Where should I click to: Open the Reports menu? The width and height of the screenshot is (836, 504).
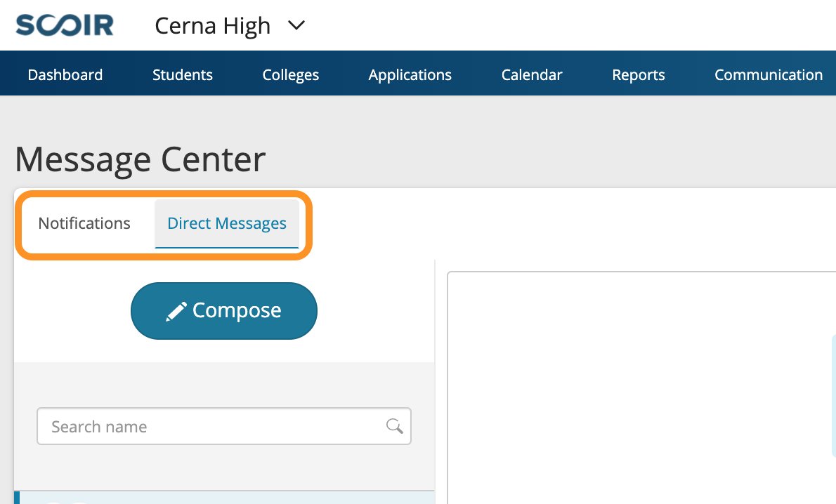coord(638,74)
